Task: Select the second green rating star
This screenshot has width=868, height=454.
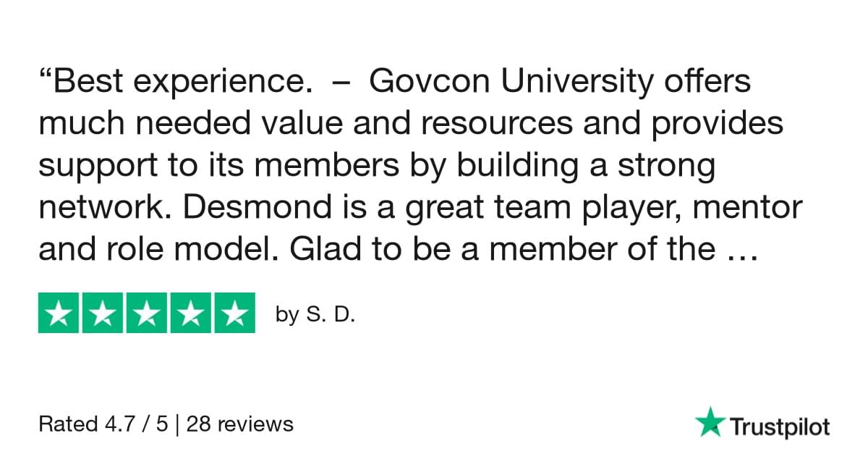Action: tap(103, 313)
